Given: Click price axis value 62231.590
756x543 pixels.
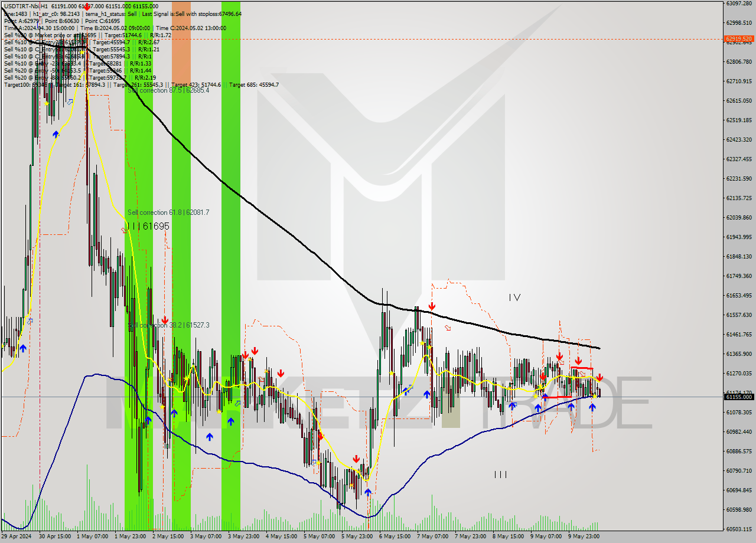Looking at the screenshot, I should click(739, 178).
